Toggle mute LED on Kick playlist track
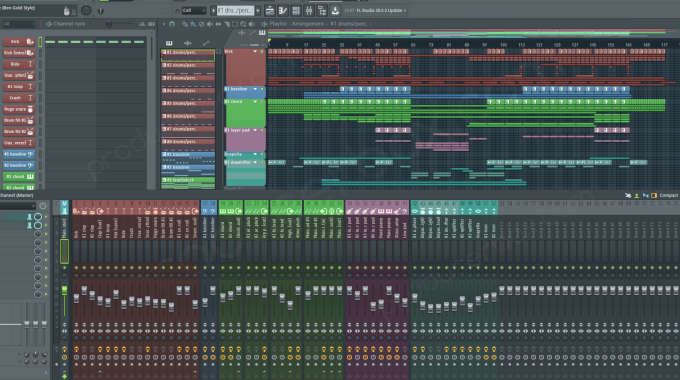The image size is (680, 380). tap(262, 52)
